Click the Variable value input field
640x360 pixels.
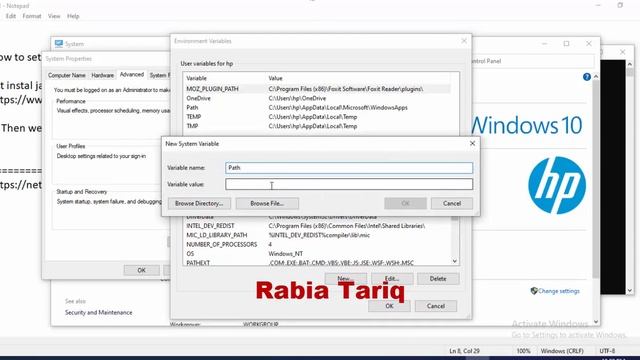[x=349, y=184]
